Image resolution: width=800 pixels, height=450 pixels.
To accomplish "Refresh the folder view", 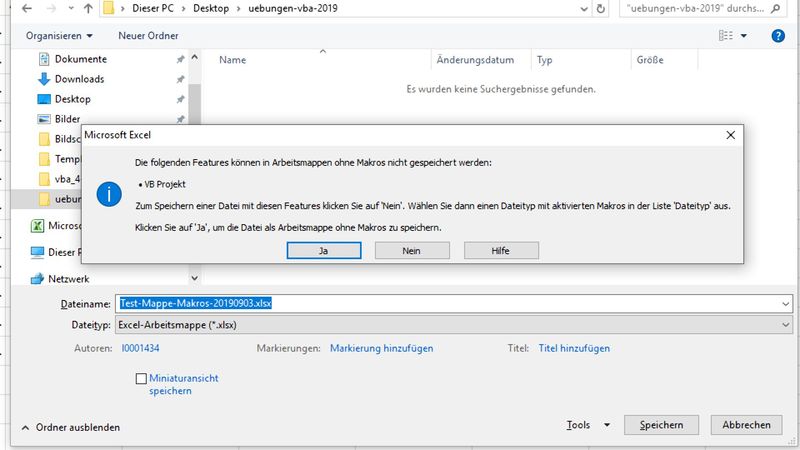I will pos(601,9).
